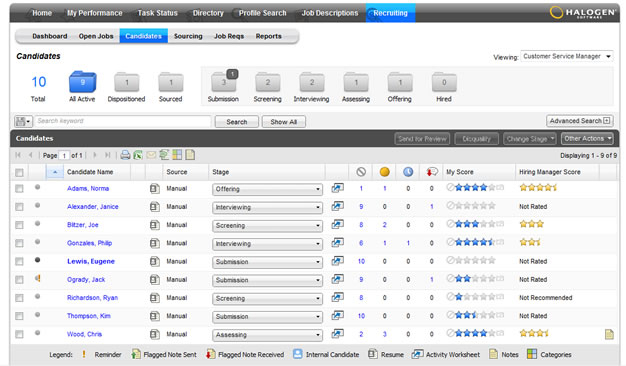Open resume icon for Lewis, Eugene
Screen dimensions: 626x366
[x=155, y=261]
